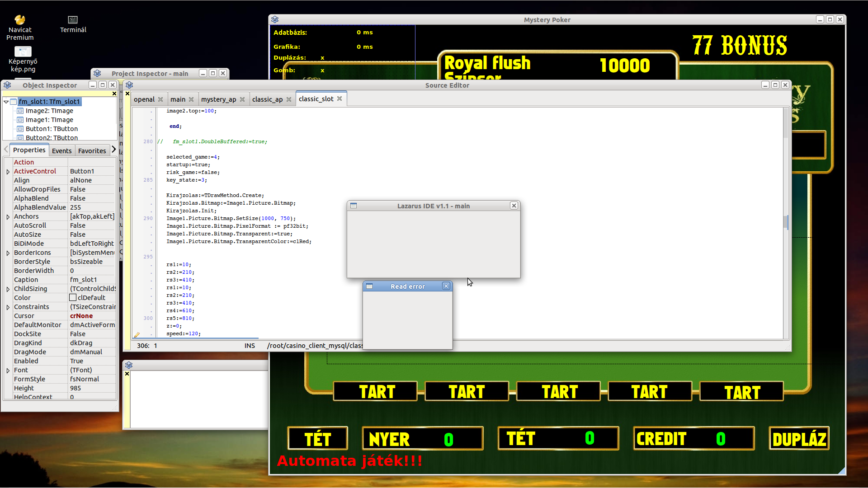Click gear icon of bottom messages window
Image resolution: width=868 pixels, height=488 pixels.
[129, 365]
